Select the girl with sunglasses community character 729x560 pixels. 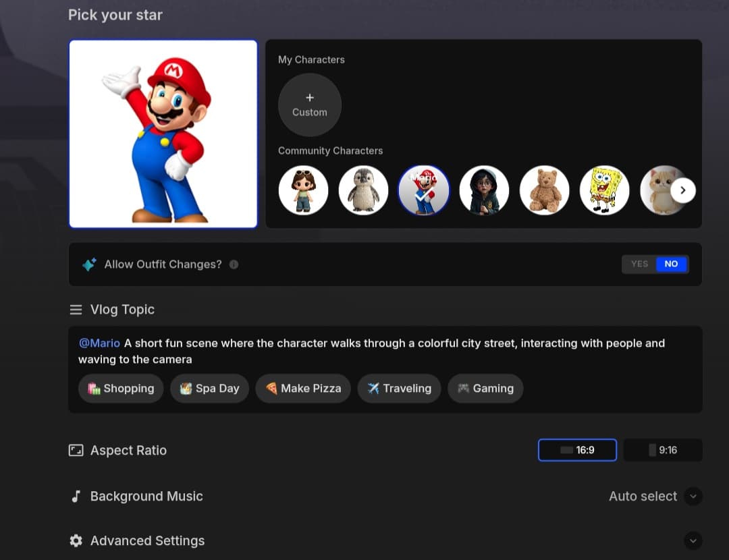303,190
